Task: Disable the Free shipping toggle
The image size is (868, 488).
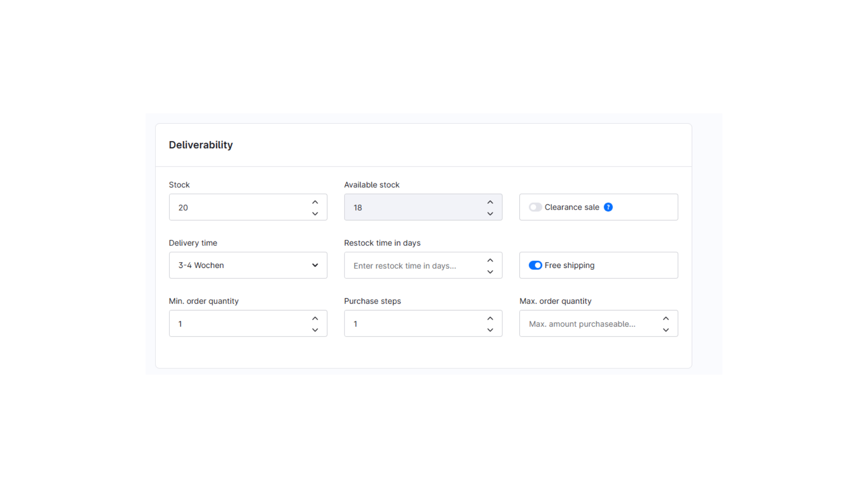Action: (535, 265)
